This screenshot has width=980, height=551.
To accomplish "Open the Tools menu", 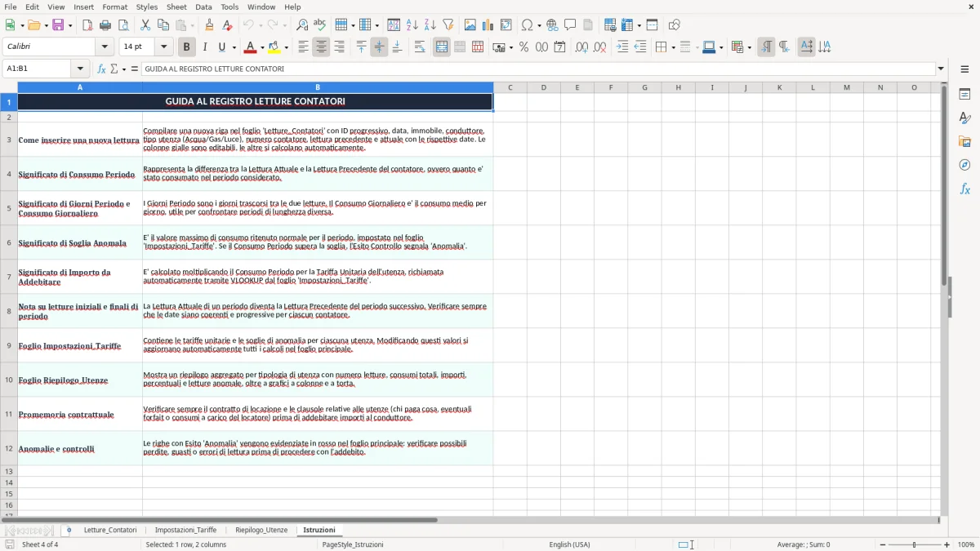I will [229, 7].
